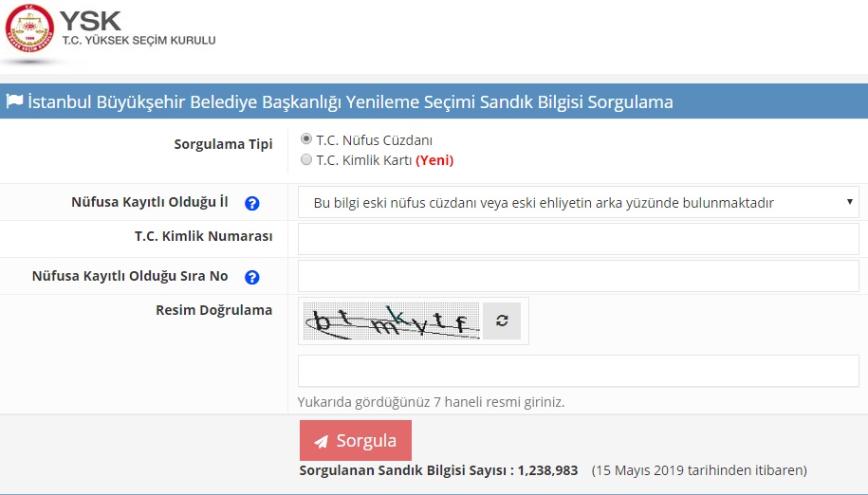Click the red (Yeni) label text
The image size is (868, 495).
pos(434,160)
